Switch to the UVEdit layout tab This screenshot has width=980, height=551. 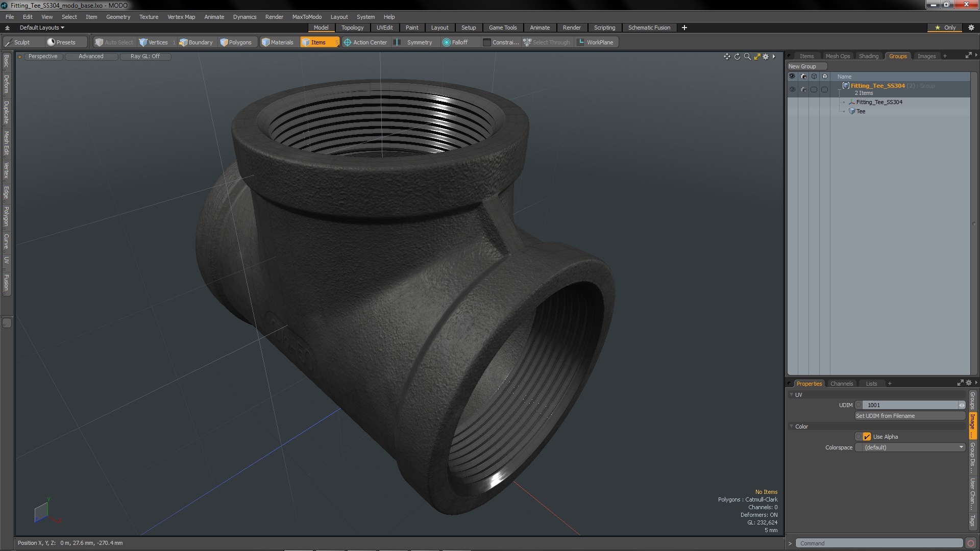(384, 28)
